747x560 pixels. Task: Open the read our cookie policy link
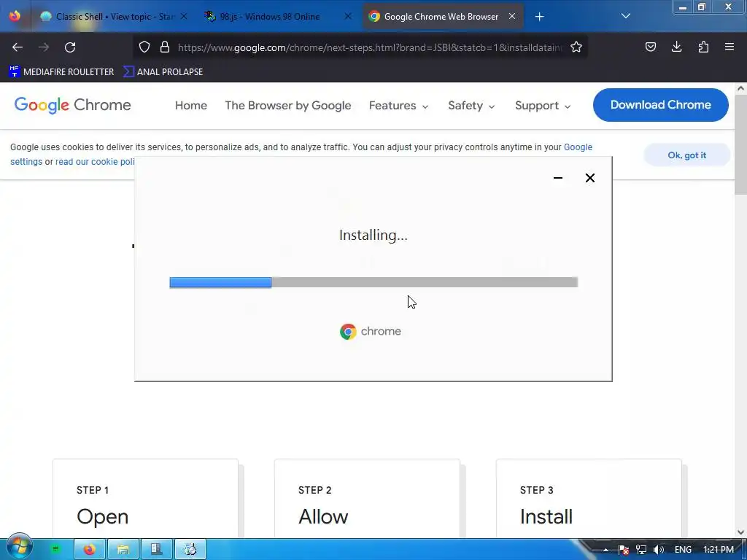click(96, 162)
